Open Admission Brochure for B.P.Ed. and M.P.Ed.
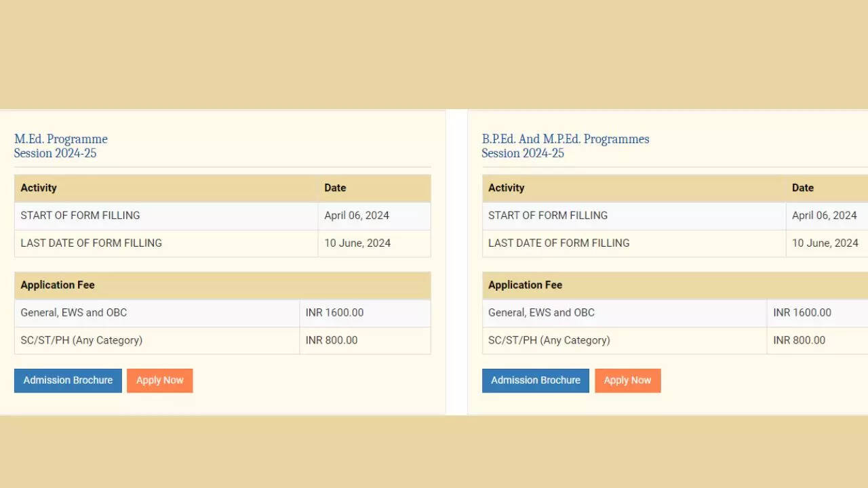 [x=535, y=380]
